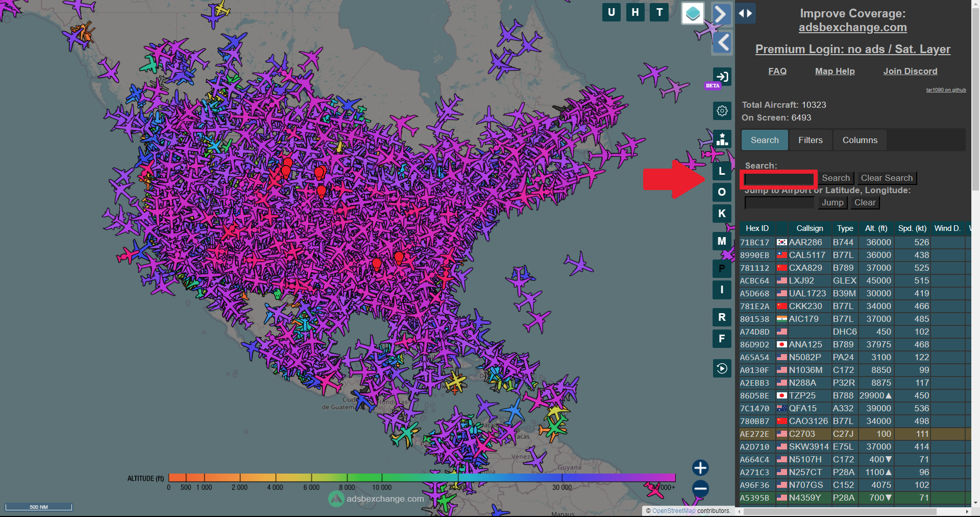Image resolution: width=980 pixels, height=517 pixels.
Task: Switch to the Columns tab
Action: pos(860,140)
